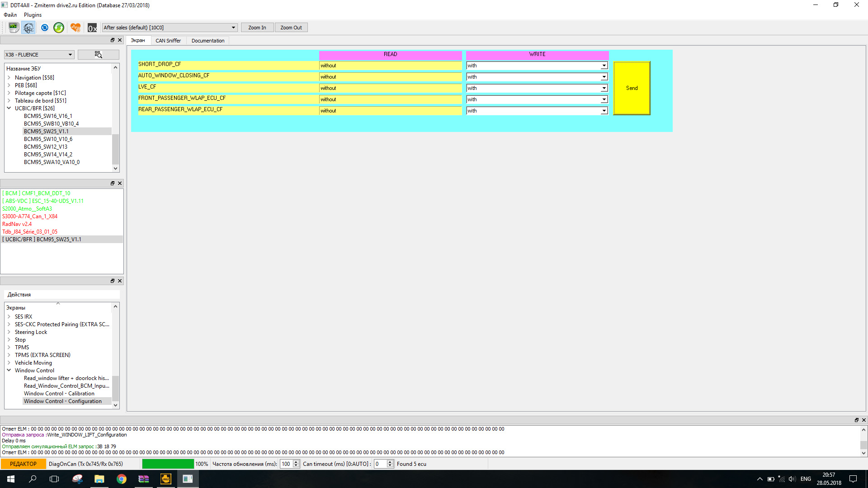Click the CAN Sniffer tab

coord(168,40)
